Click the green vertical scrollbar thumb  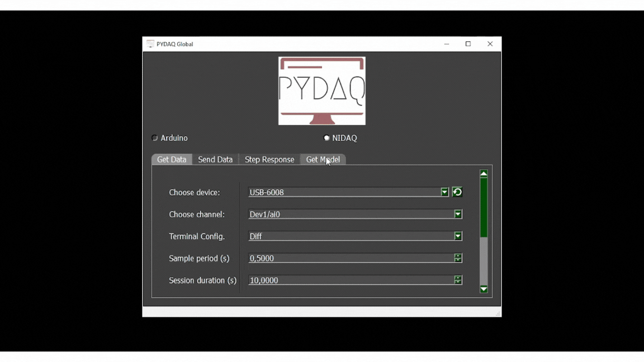pyautogui.click(x=484, y=208)
